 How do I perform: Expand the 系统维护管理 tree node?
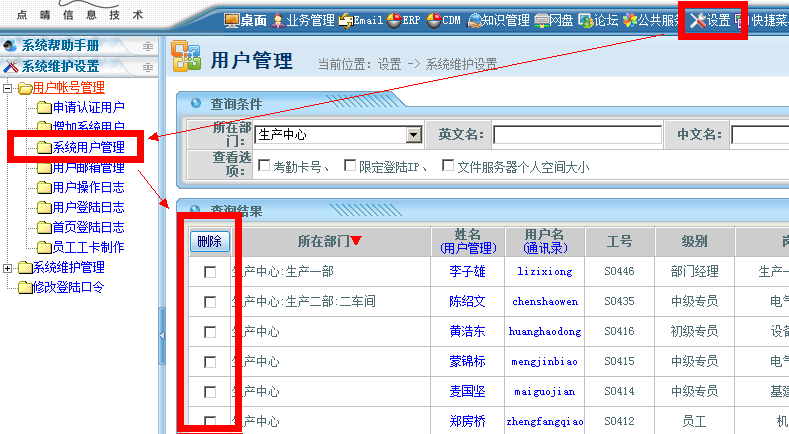point(9,268)
